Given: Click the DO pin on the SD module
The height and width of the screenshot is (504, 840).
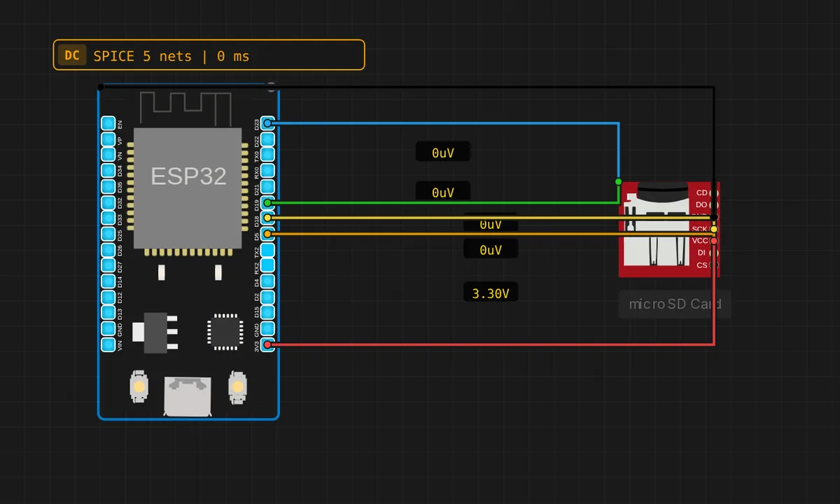Looking at the screenshot, I should 713,204.
